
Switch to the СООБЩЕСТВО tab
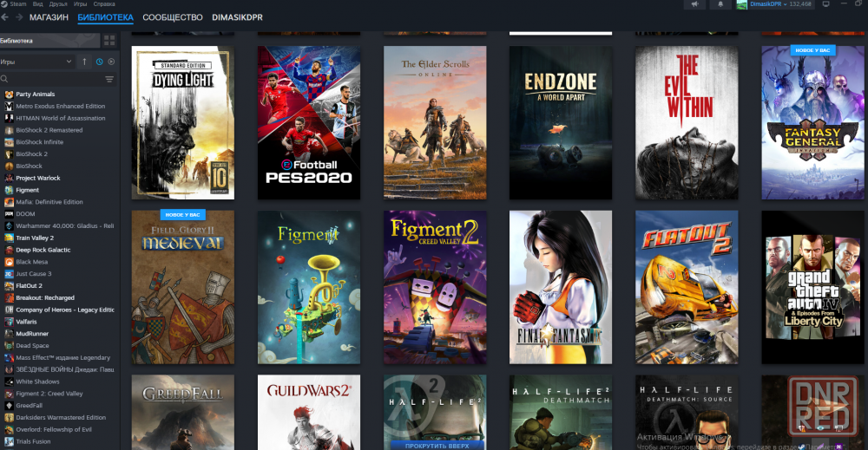point(173,17)
